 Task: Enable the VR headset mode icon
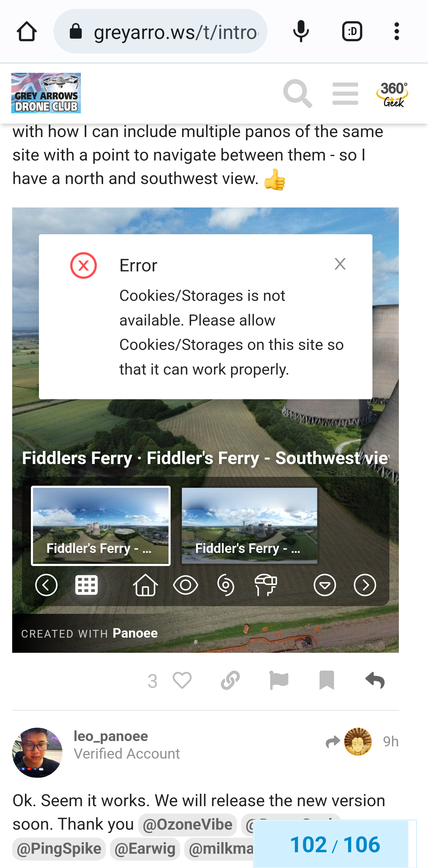pos(265,585)
